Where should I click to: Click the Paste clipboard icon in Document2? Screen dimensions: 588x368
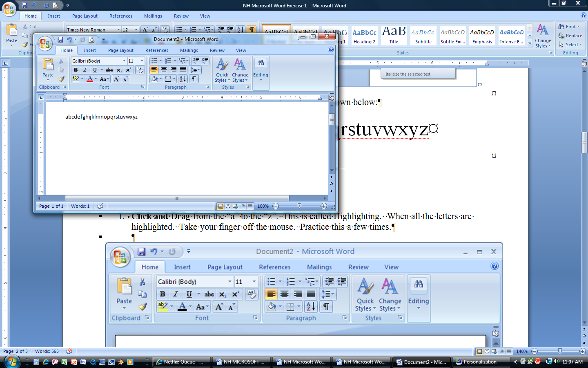click(48, 65)
